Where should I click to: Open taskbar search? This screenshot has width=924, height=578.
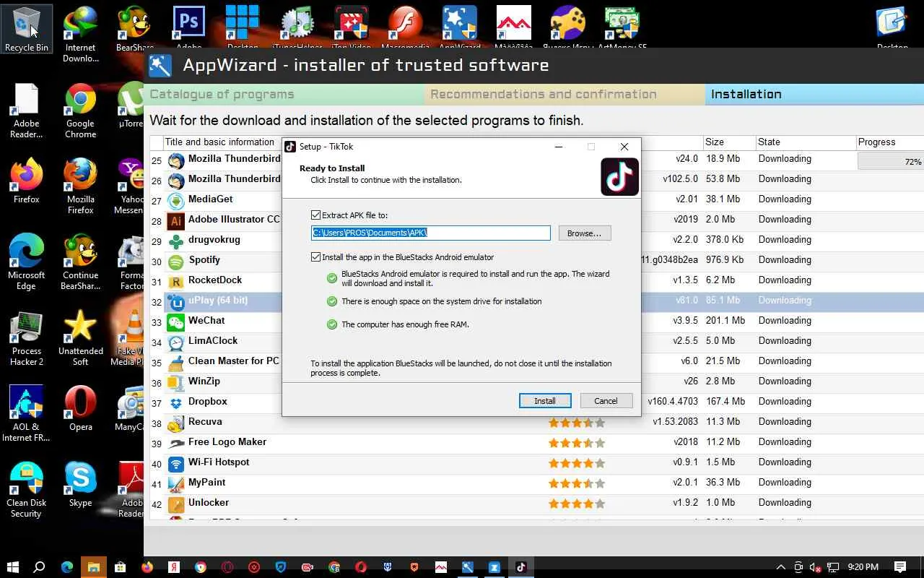(40, 567)
